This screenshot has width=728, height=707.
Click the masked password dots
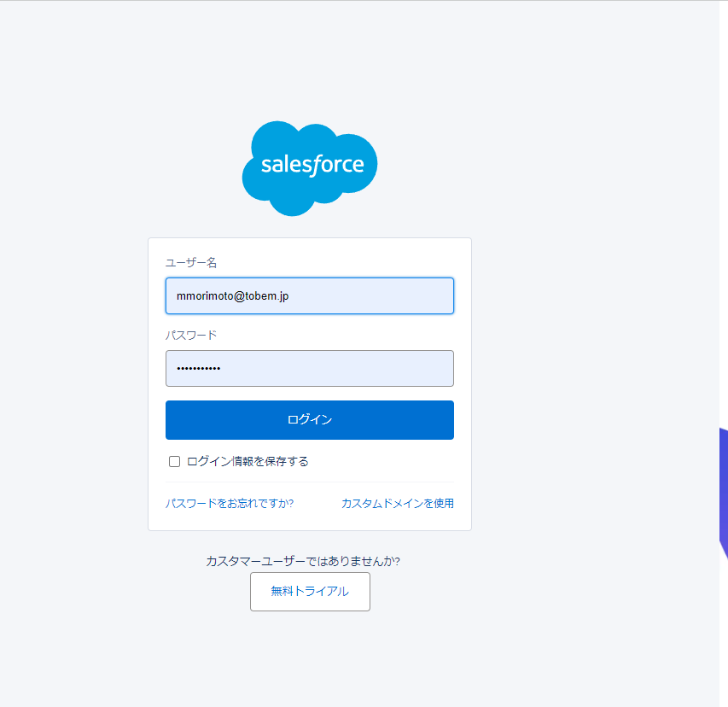(x=199, y=369)
